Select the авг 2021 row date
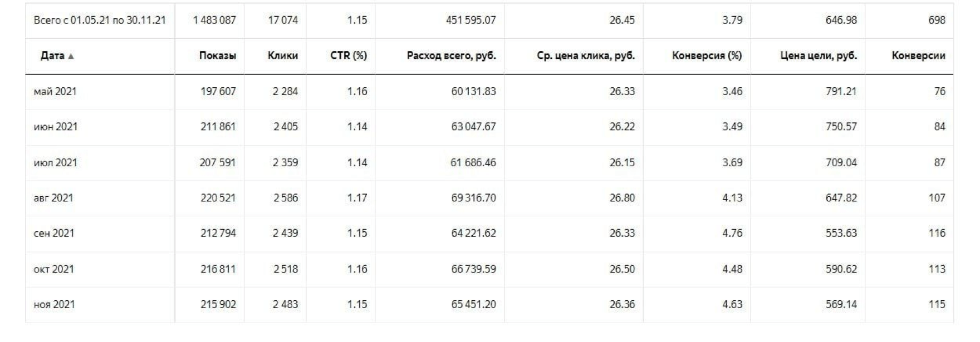The height and width of the screenshot is (342, 980). point(53,198)
